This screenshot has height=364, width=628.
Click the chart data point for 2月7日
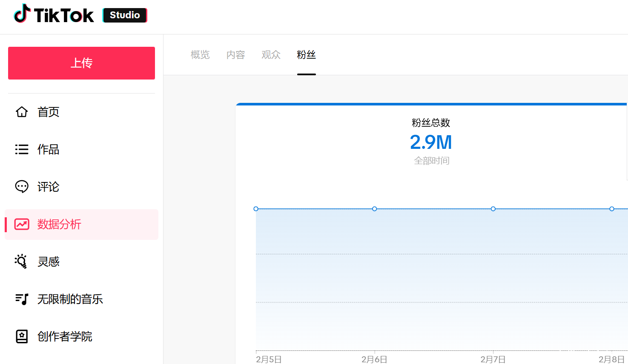pos(493,209)
